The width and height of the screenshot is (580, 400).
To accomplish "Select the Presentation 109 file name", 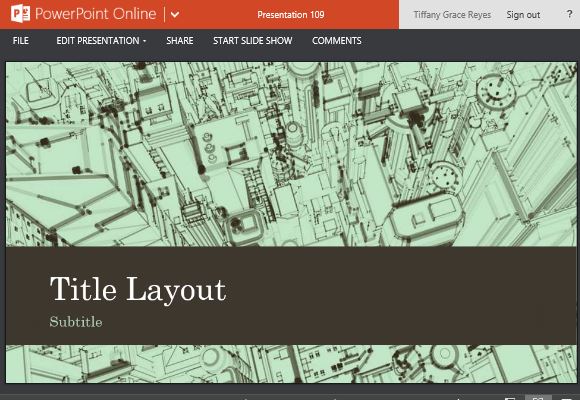I will pos(291,15).
